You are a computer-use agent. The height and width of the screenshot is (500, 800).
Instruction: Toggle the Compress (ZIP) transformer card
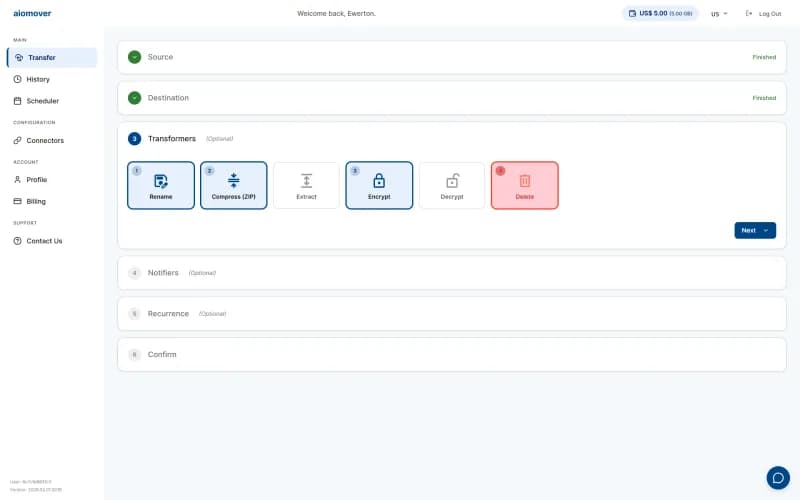pos(234,185)
